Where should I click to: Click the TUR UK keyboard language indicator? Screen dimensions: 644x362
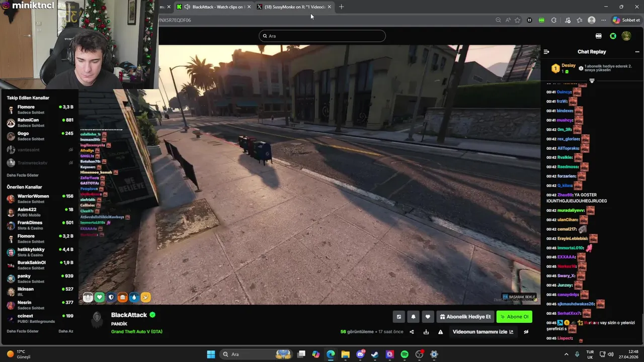point(590,354)
